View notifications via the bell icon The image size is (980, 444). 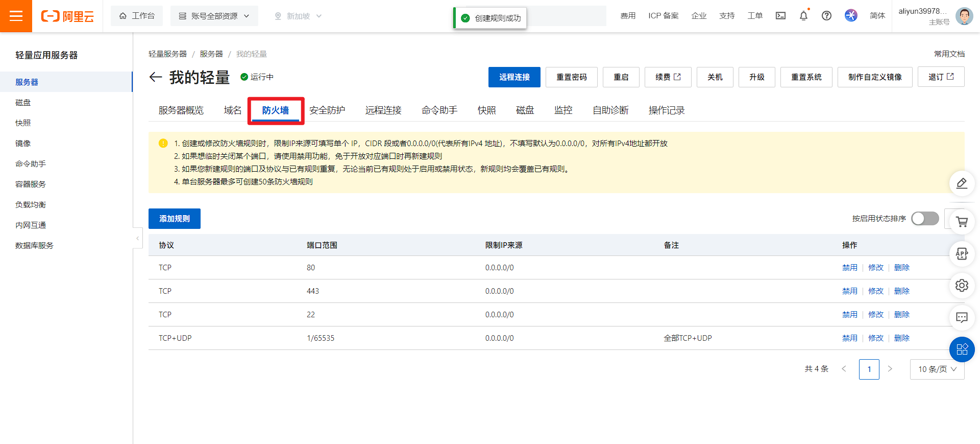tap(803, 16)
